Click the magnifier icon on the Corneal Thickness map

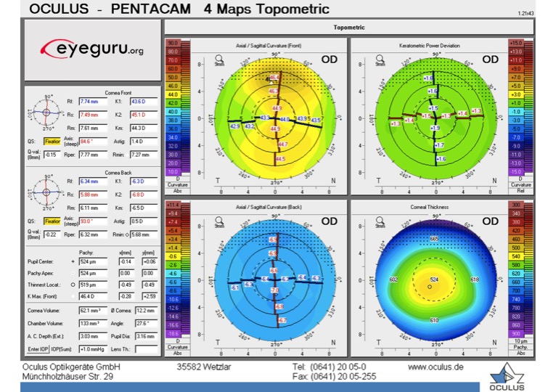[380, 221]
